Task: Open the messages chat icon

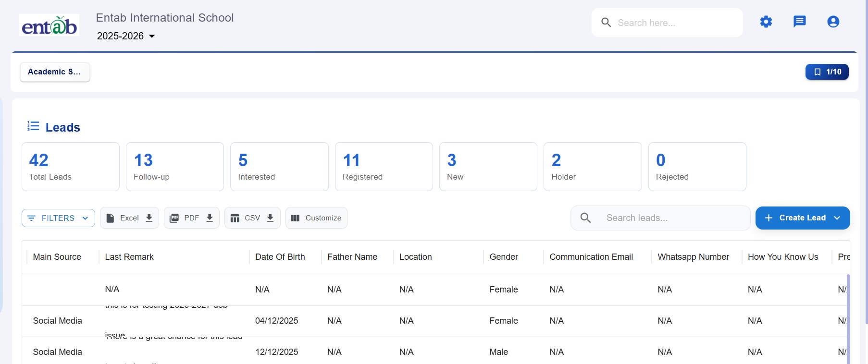Action: click(799, 22)
